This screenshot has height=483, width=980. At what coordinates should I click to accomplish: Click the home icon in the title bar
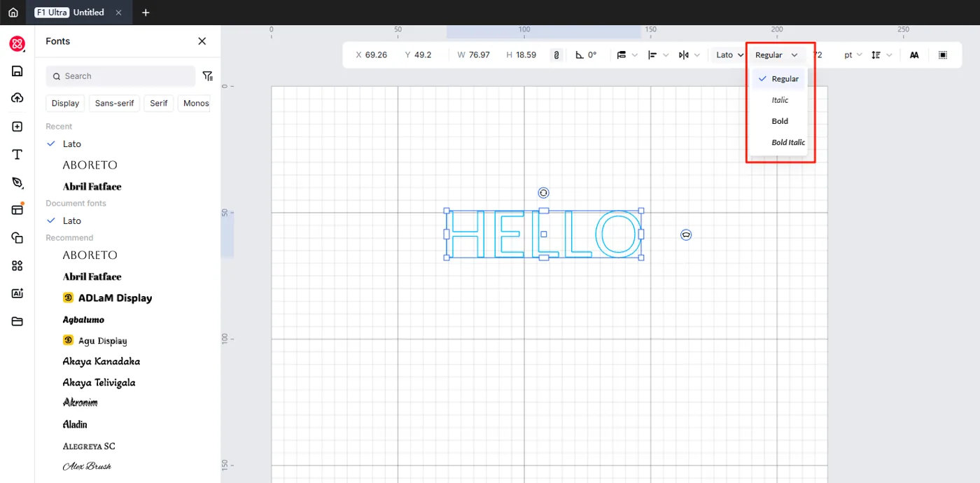click(13, 13)
